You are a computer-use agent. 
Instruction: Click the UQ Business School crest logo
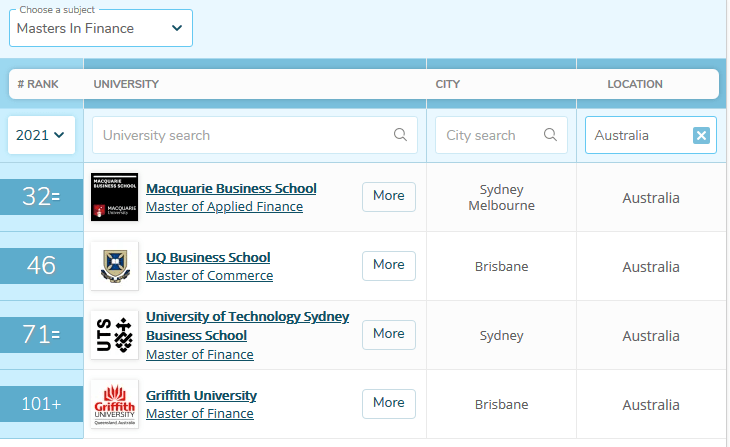click(115, 266)
